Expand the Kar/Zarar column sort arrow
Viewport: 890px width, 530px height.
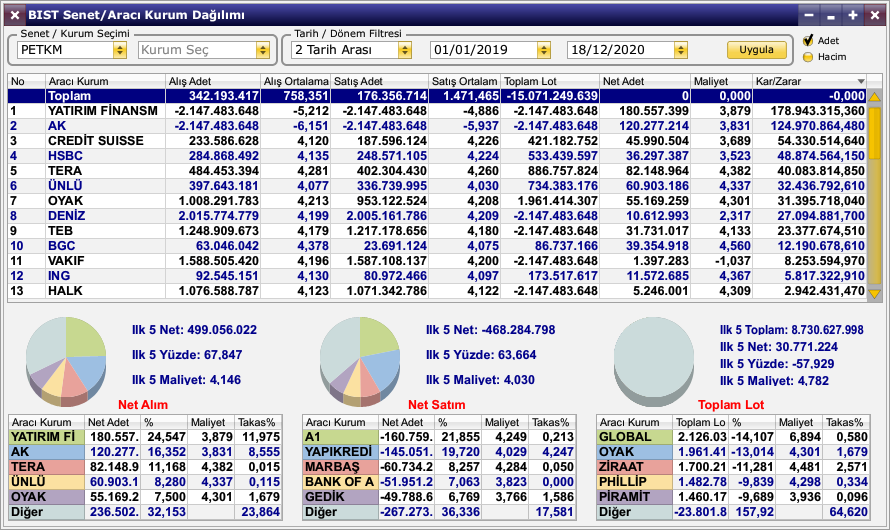pos(860,81)
